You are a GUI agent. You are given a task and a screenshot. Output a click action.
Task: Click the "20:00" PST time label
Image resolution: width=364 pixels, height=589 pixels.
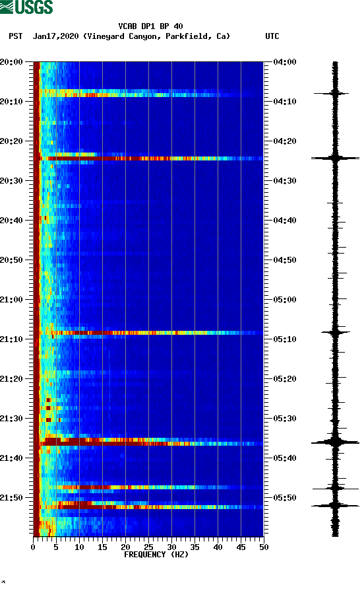[11, 61]
